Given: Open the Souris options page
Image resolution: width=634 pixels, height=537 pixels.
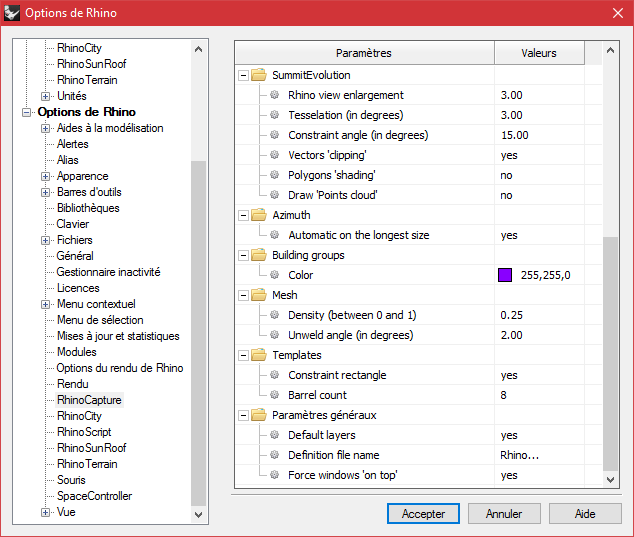Looking at the screenshot, I should [x=71, y=480].
